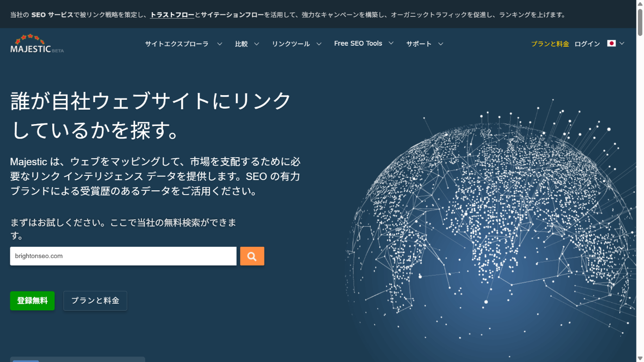
Task: Expand the Free SEO Tools chevron
Action: (x=391, y=43)
